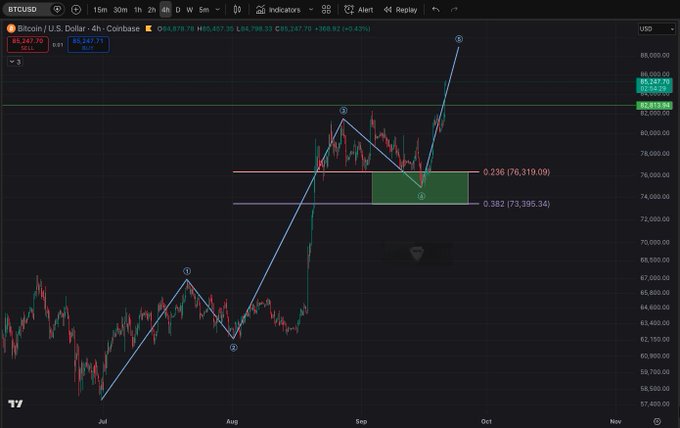Select Elliott wave label 2
Viewport: 680px width, 428px height.
(x=233, y=347)
